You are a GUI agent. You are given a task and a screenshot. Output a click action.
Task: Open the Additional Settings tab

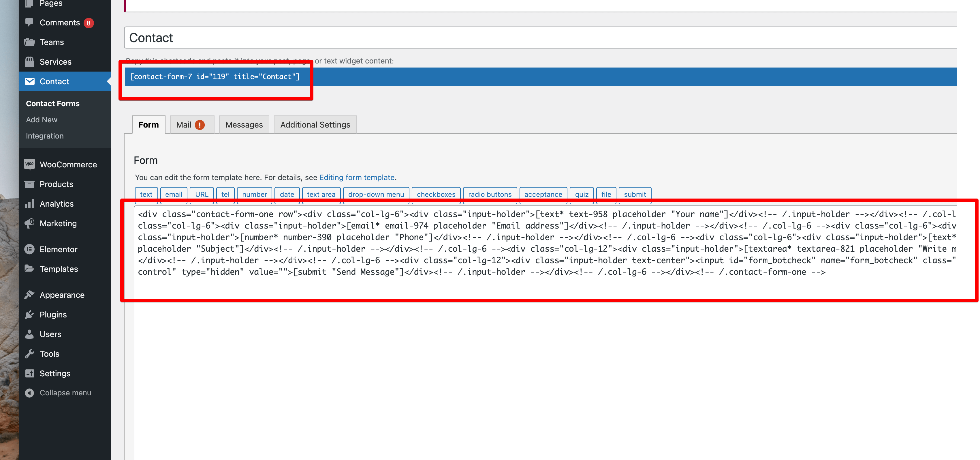315,125
